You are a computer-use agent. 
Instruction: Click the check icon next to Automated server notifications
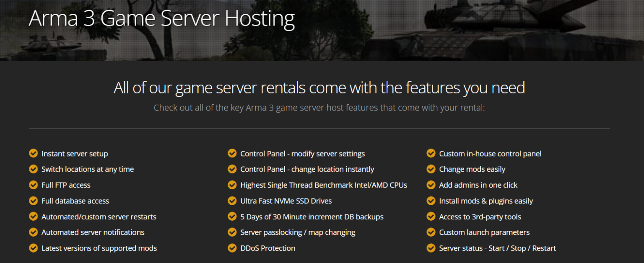tap(34, 232)
